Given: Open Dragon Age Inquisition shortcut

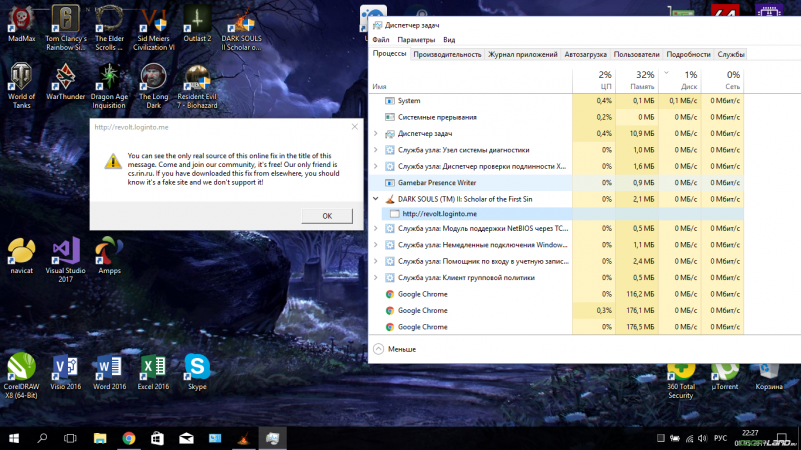Looking at the screenshot, I should point(109,86).
